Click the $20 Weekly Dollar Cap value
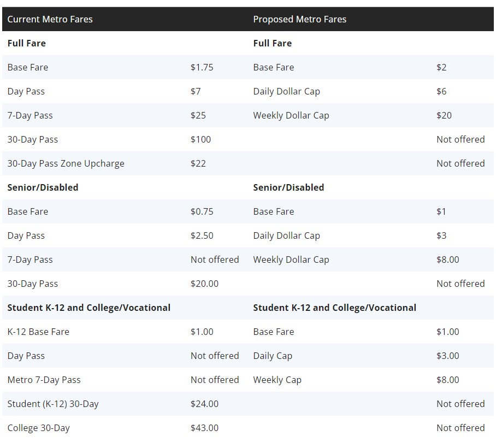 pyautogui.click(x=444, y=115)
